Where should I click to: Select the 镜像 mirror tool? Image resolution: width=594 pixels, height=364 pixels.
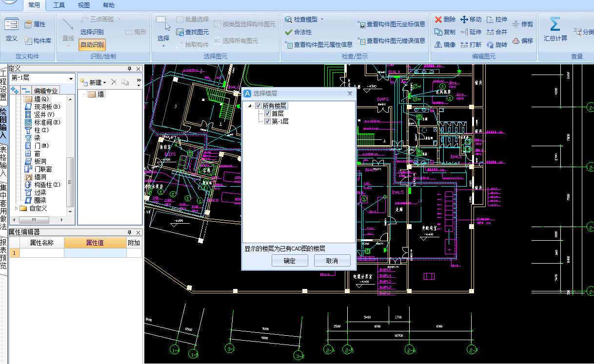[x=445, y=44]
